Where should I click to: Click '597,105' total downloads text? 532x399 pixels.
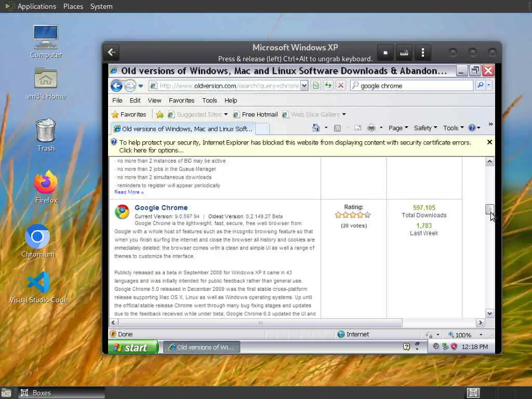424,208
